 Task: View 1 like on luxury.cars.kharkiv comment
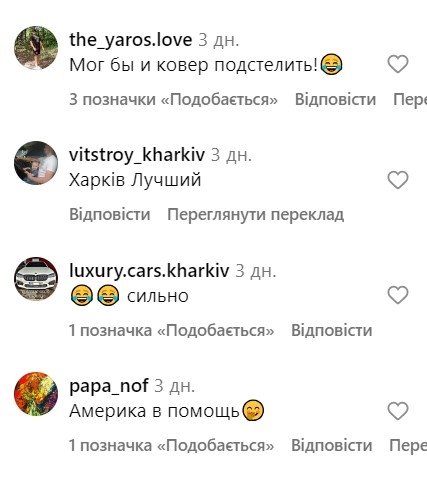[x=171, y=330]
